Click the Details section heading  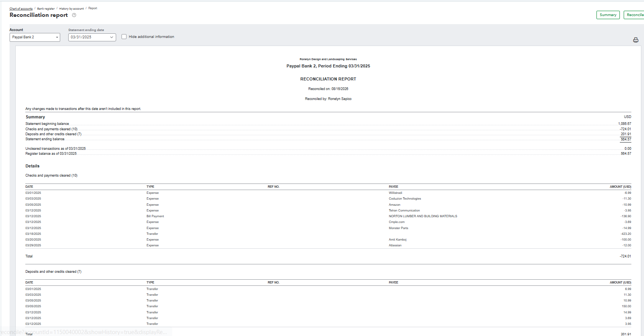tap(33, 166)
